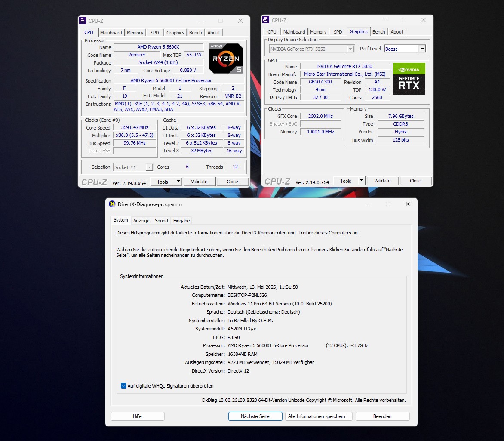The image size is (504, 441).
Task: Click the Speicher value 16384MB RAM
Action: pyautogui.click(x=243, y=354)
